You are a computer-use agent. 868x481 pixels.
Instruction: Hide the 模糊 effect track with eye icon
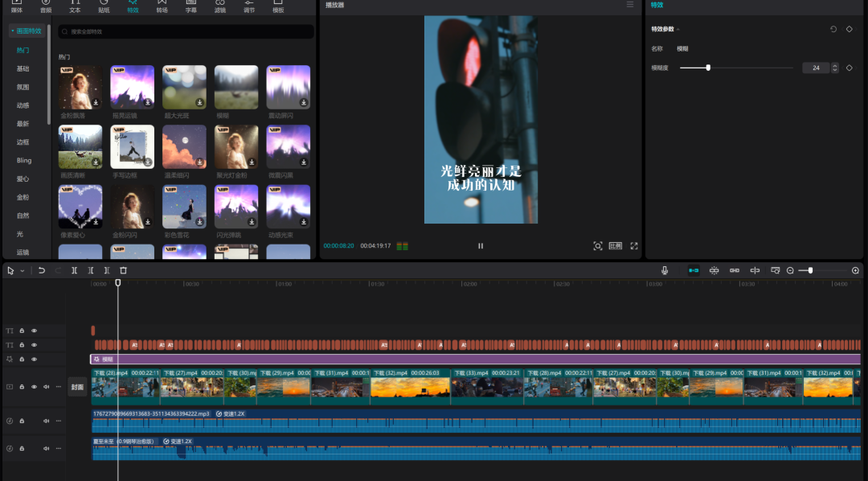[x=34, y=359]
